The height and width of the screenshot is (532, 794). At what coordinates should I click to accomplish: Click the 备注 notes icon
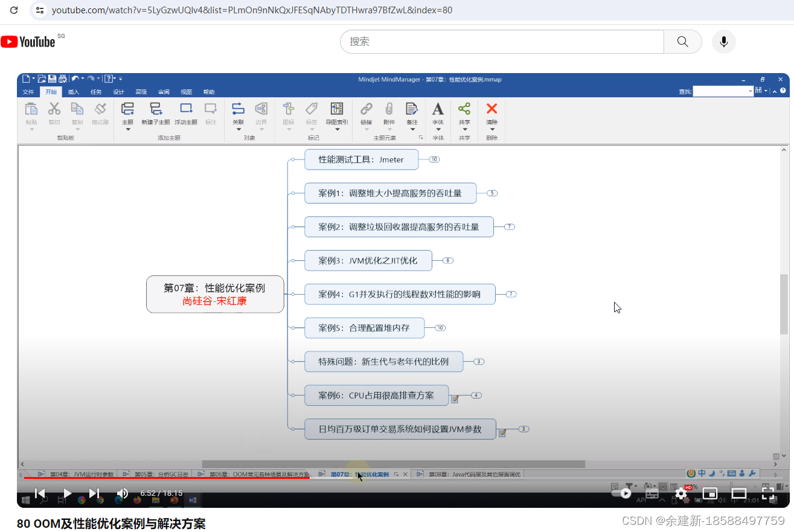pos(412,109)
